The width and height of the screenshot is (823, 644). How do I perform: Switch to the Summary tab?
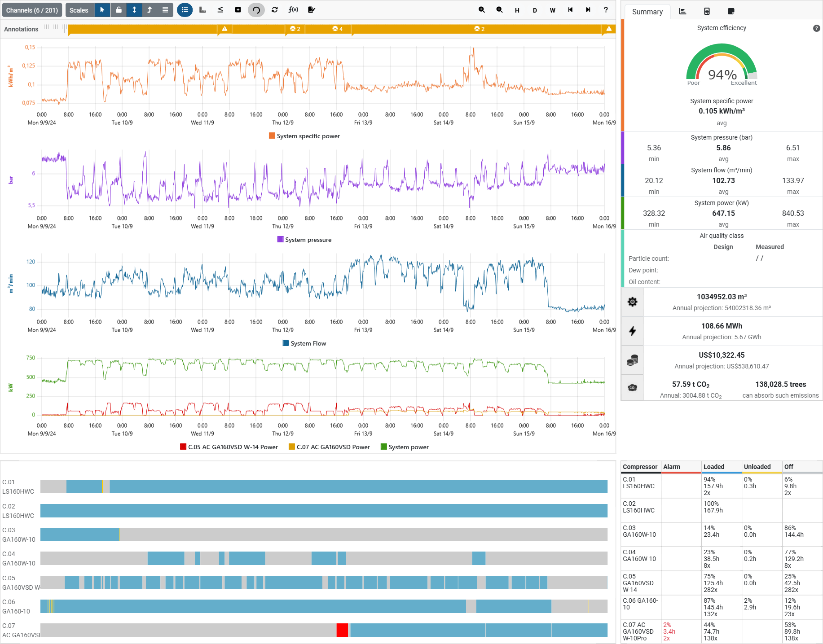pyautogui.click(x=647, y=12)
